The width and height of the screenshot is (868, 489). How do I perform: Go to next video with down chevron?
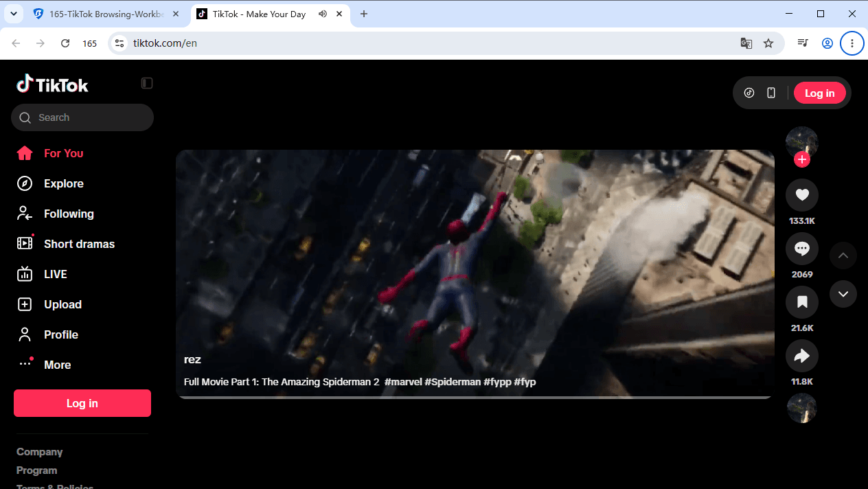click(x=843, y=294)
